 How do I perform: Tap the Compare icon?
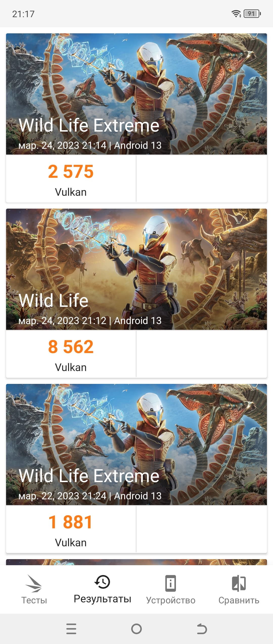239,583
